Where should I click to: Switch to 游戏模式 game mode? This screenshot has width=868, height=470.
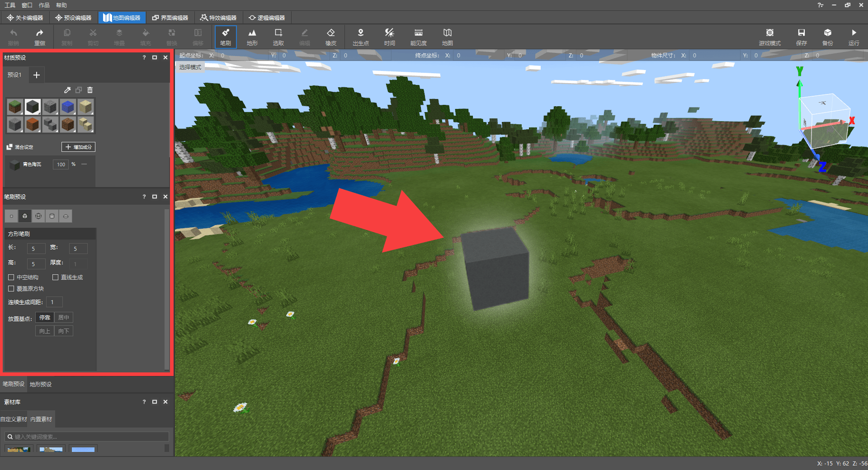point(769,37)
